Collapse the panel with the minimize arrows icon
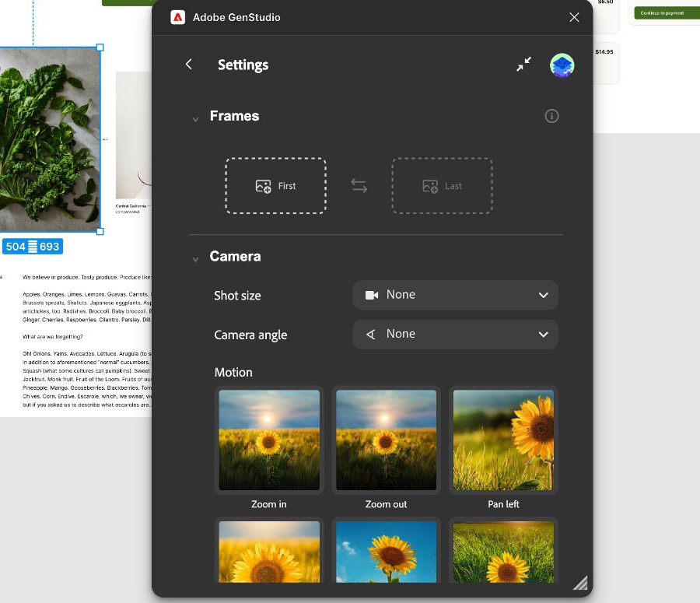This screenshot has width=700, height=603. coord(523,65)
